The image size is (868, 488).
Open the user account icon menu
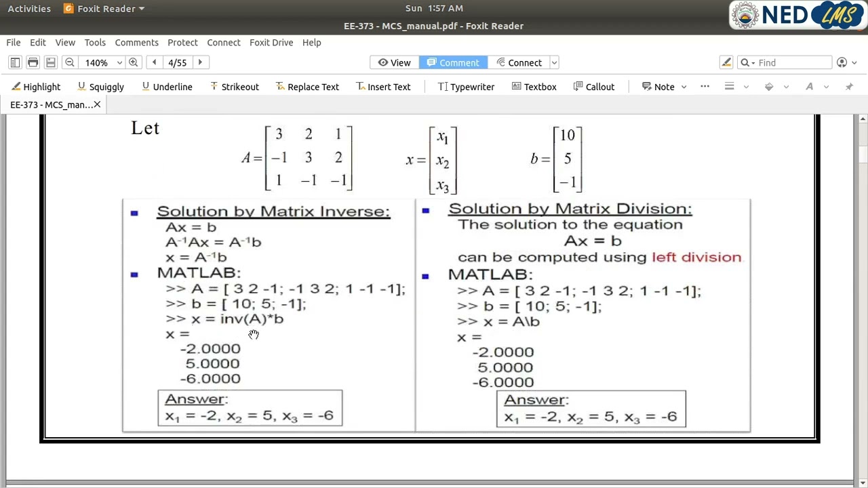[x=842, y=62]
